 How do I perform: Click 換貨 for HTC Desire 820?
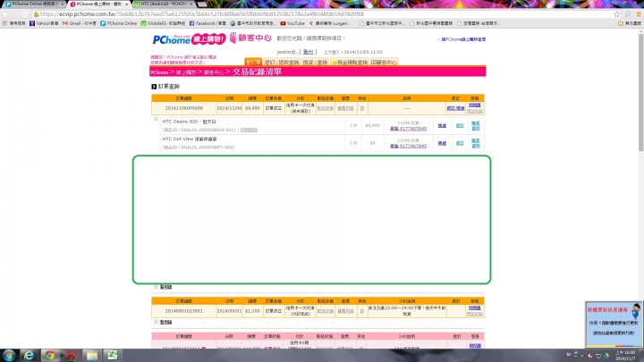point(442,126)
